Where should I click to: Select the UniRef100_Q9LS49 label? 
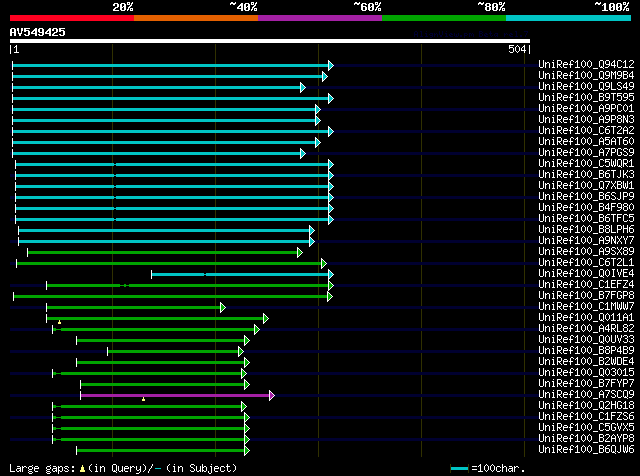(x=586, y=87)
